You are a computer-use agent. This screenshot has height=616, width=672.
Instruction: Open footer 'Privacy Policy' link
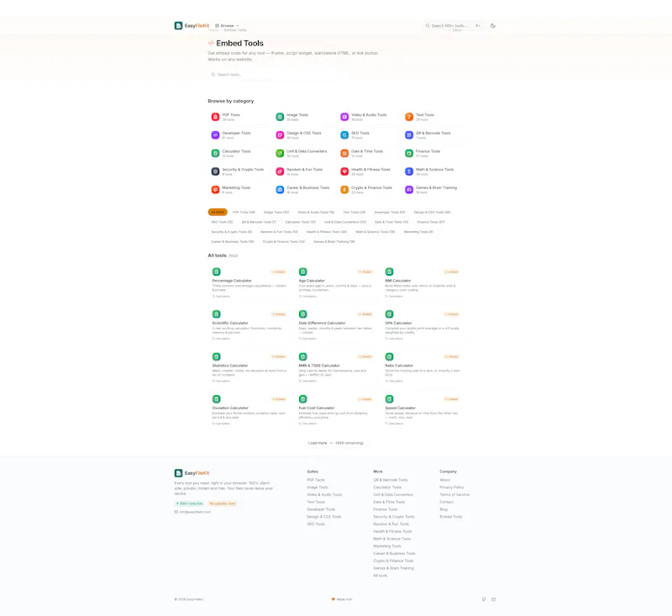point(452,487)
